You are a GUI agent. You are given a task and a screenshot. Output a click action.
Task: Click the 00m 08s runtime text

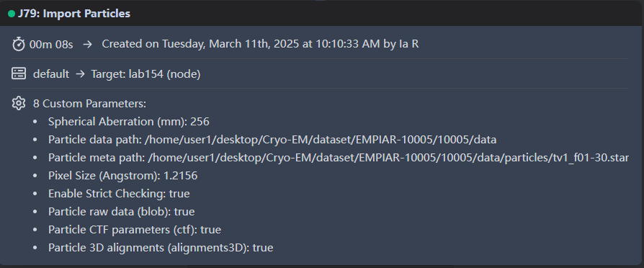pos(51,44)
